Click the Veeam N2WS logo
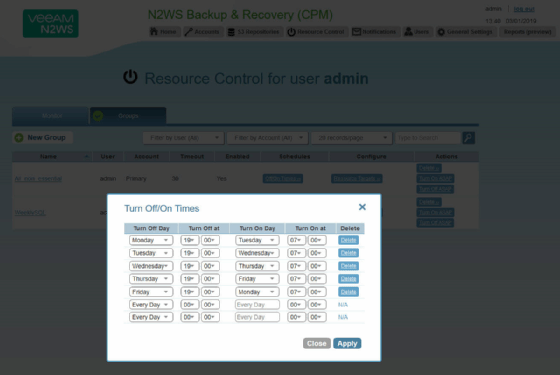The image size is (560, 375). tap(51, 24)
